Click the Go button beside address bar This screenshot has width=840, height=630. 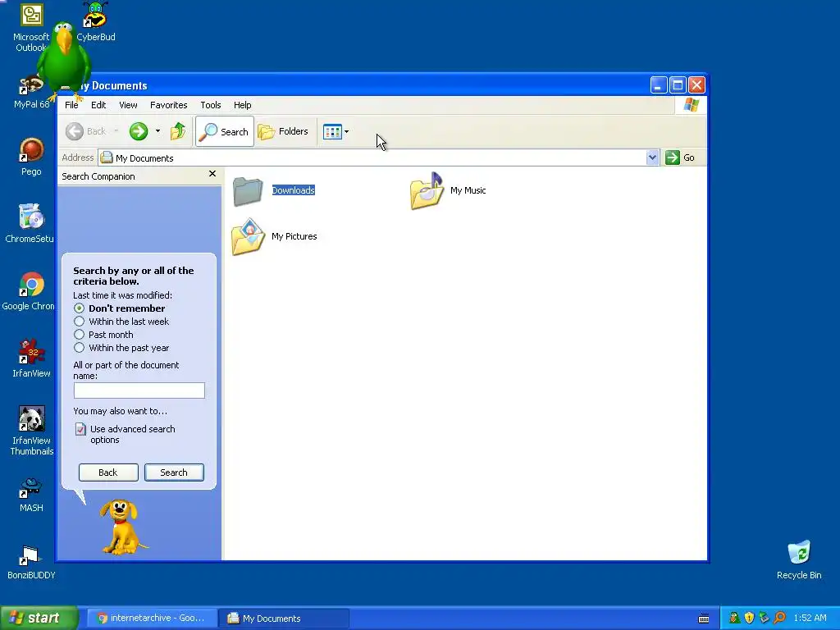[x=680, y=157]
